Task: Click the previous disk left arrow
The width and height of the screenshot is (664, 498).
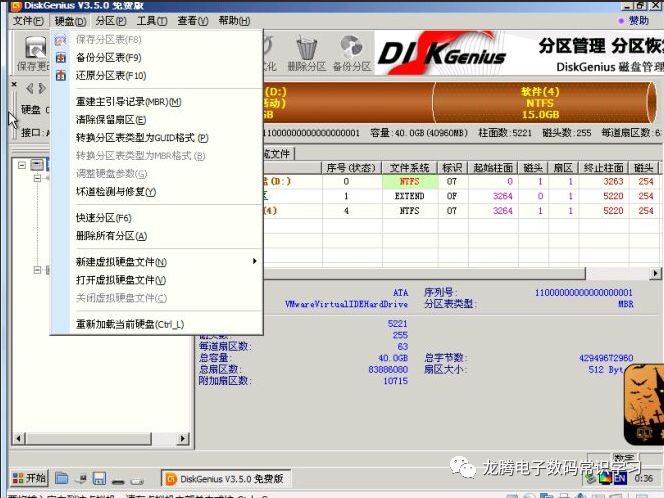Action: (30, 89)
